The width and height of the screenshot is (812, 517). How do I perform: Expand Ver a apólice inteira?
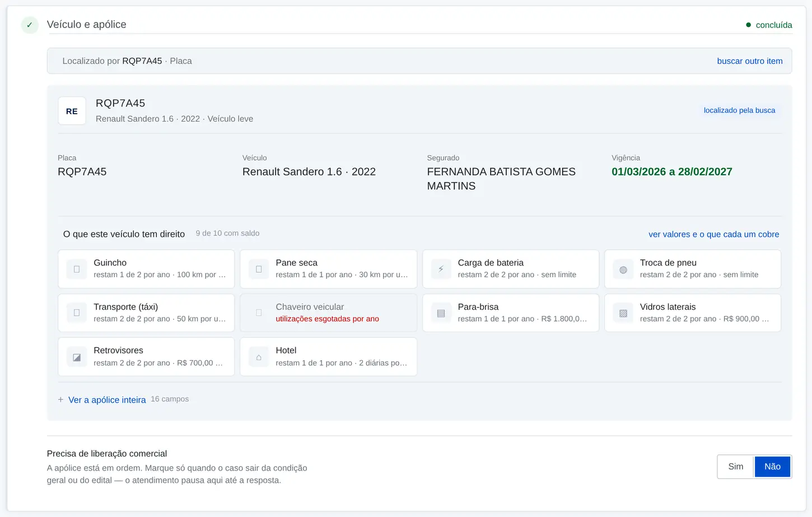point(107,400)
